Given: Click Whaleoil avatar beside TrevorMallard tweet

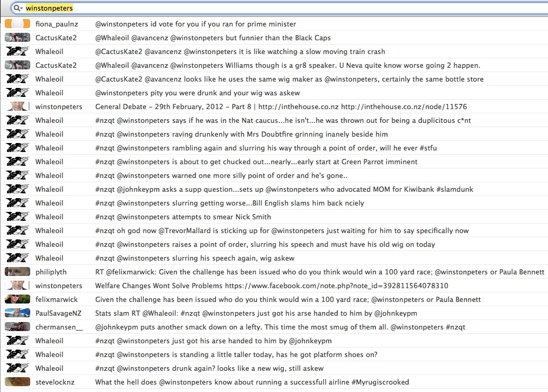Looking at the screenshot, I should (x=17, y=230).
